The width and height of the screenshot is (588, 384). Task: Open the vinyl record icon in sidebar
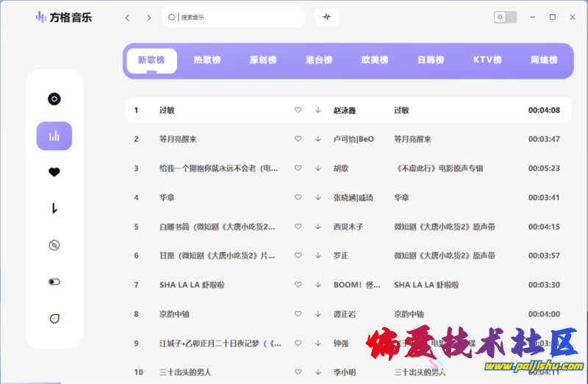[54, 99]
